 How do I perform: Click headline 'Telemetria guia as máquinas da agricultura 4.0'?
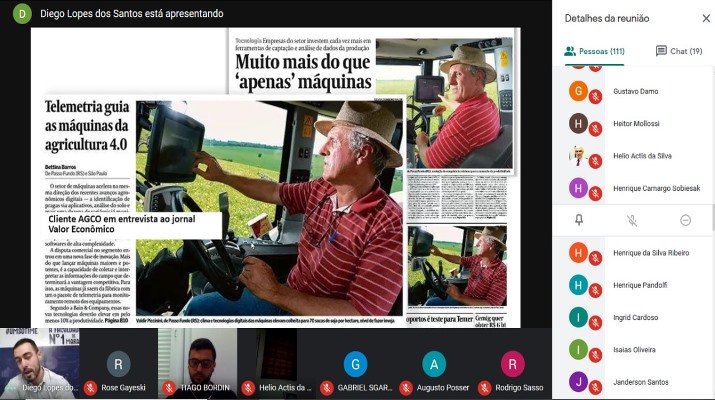pos(87,125)
